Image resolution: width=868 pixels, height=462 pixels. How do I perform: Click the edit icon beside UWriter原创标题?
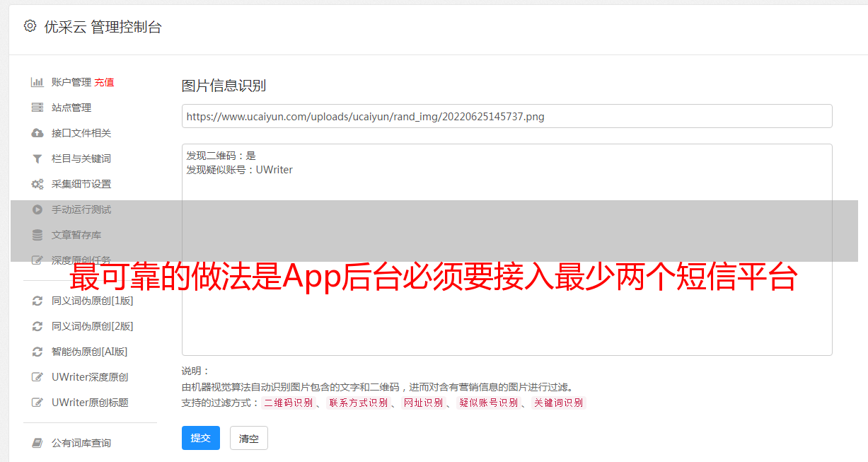click(x=37, y=403)
